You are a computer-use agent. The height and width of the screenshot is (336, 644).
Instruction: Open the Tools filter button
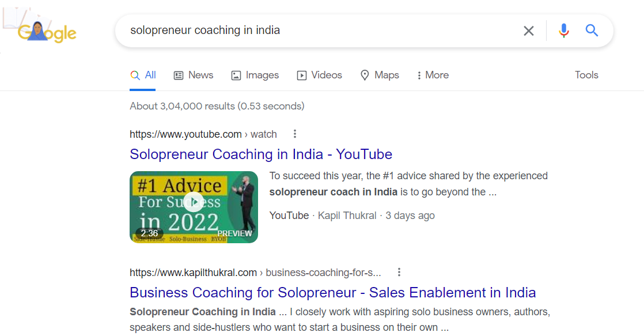586,75
